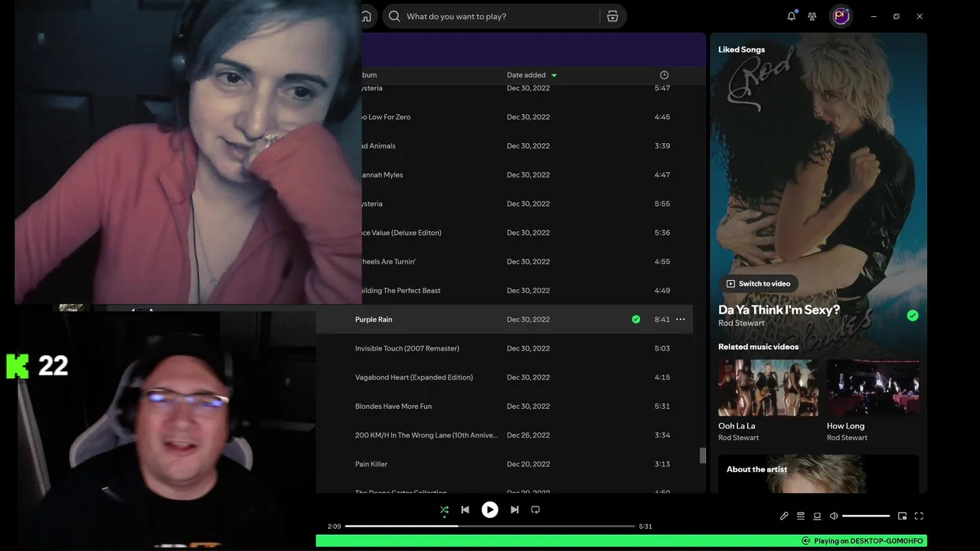Go to the Spotify Home icon
980x551 pixels.
pyautogui.click(x=367, y=16)
